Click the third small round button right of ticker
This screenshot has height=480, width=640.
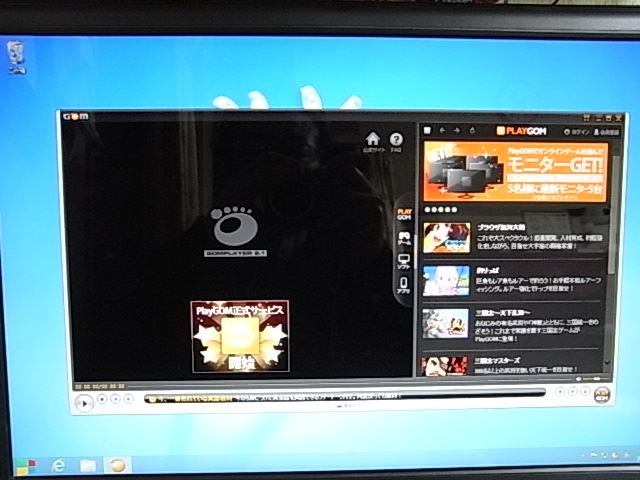585,391
